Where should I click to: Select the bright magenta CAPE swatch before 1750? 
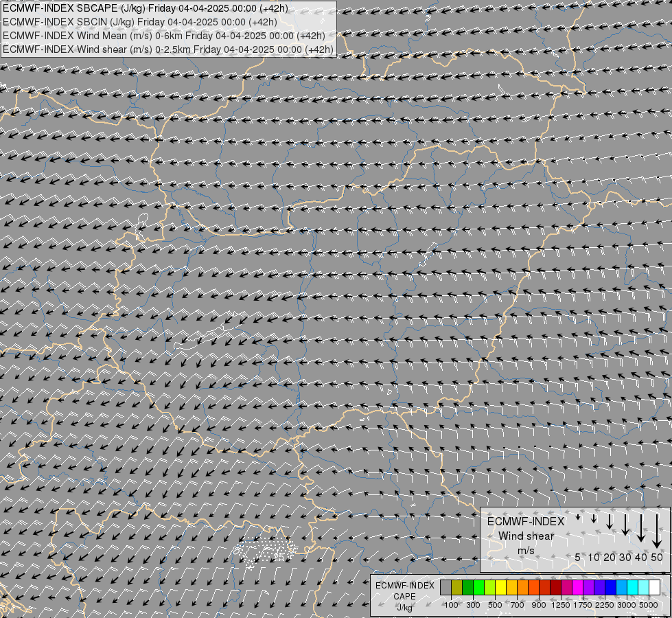click(578, 588)
